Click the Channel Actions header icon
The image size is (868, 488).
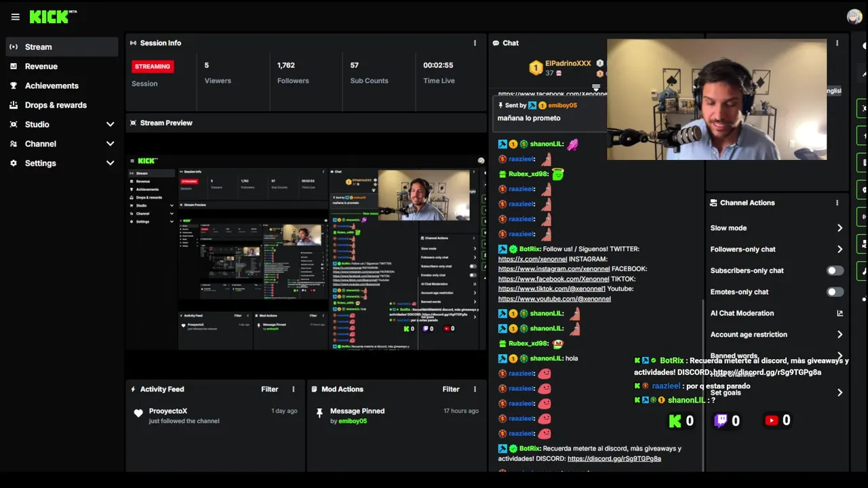point(713,203)
